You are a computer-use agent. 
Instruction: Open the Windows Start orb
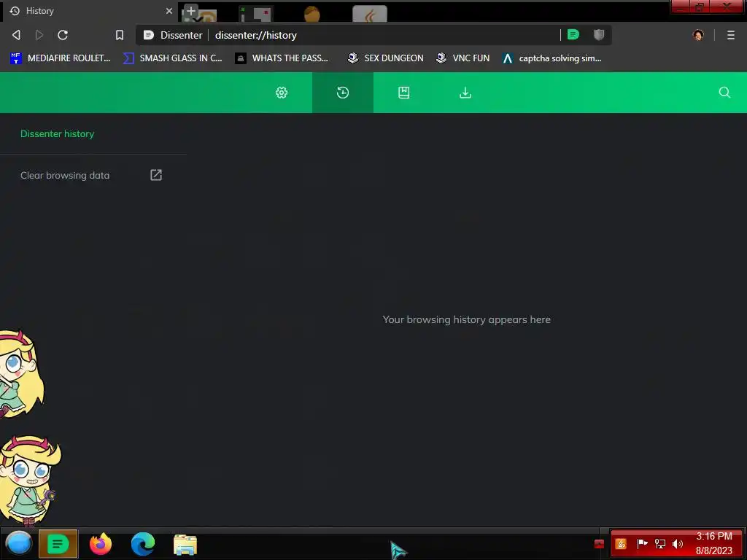click(18, 543)
